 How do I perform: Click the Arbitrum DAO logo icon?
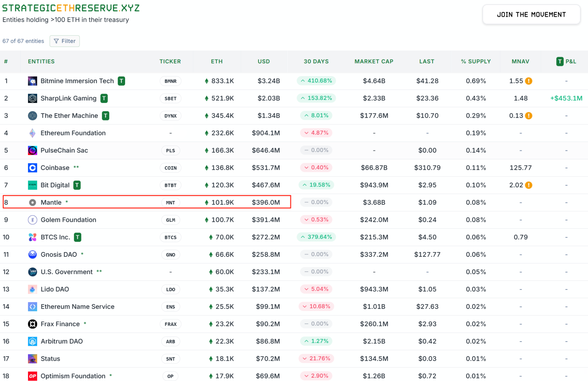pyautogui.click(x=32, y=341)
